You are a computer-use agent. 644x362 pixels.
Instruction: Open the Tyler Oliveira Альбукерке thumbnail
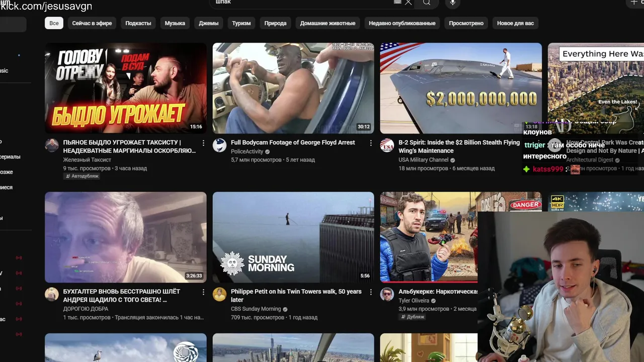point(429,237)
